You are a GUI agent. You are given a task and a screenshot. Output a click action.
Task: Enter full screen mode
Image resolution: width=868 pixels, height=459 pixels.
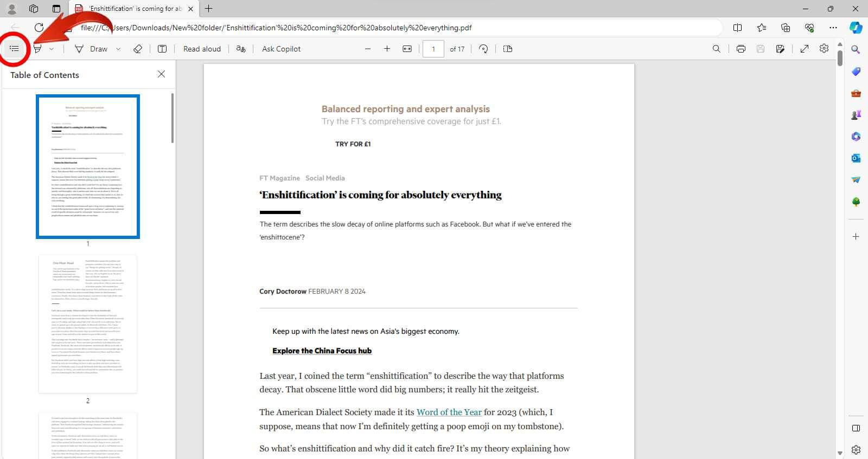(x=805, y=49)
